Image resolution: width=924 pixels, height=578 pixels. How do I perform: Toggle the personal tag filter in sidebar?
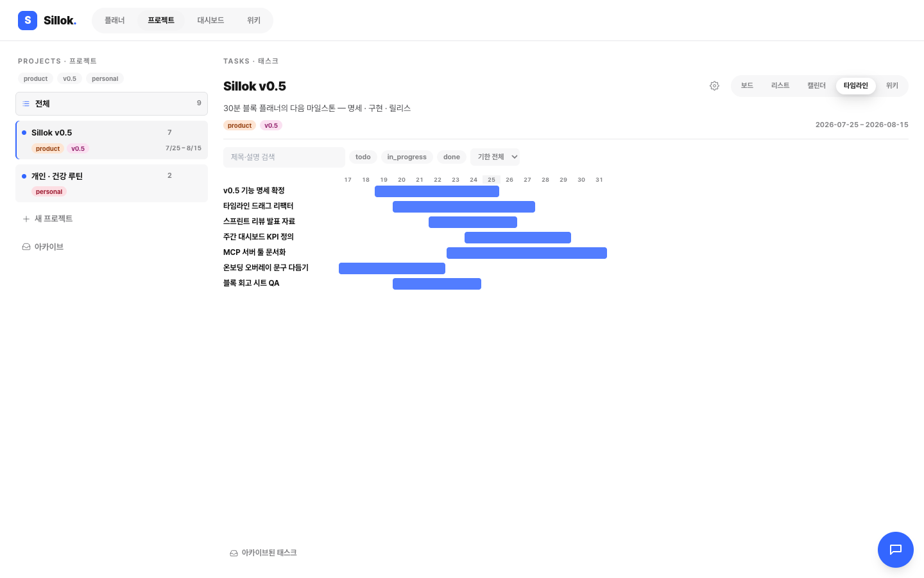coord(105,79)
